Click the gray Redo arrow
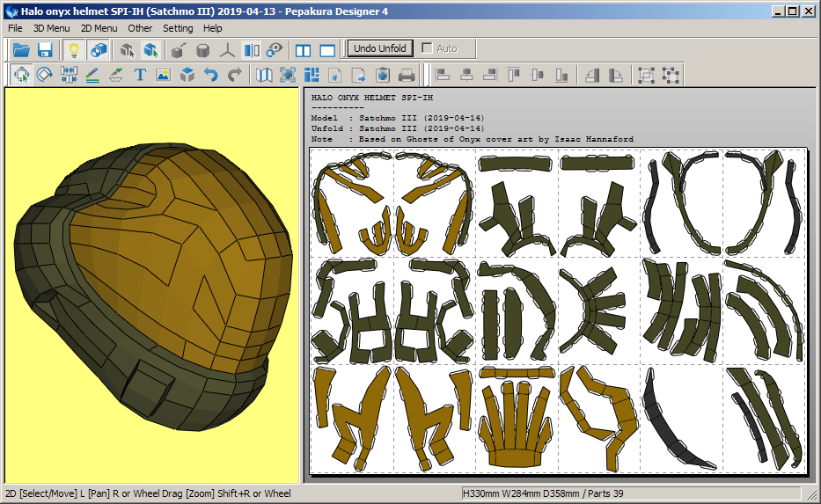The image size is (821, 504). pyautogui.click(x=235, y=75)
